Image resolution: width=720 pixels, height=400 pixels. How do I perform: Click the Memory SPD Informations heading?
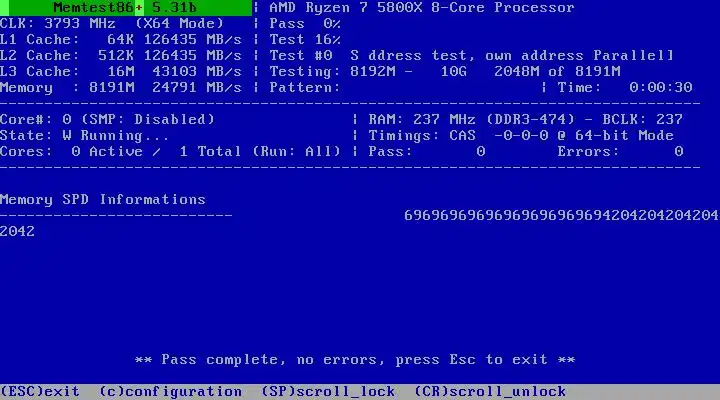(x=102, y=200)
